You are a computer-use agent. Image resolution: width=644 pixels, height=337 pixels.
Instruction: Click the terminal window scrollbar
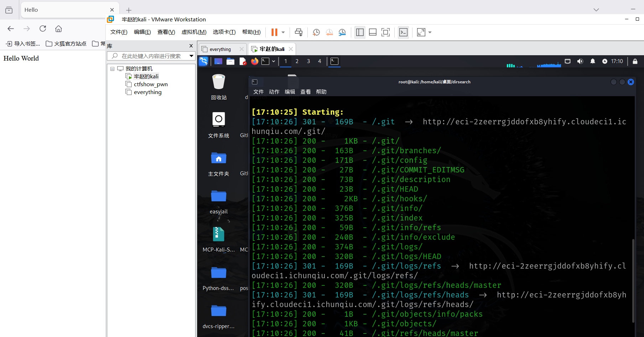[x=633, y=280]
